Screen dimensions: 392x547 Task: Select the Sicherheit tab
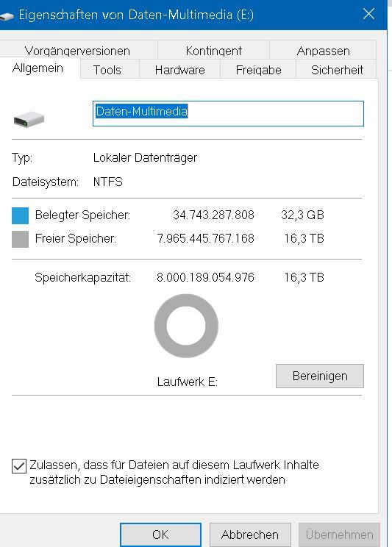(x=337, y=70)
